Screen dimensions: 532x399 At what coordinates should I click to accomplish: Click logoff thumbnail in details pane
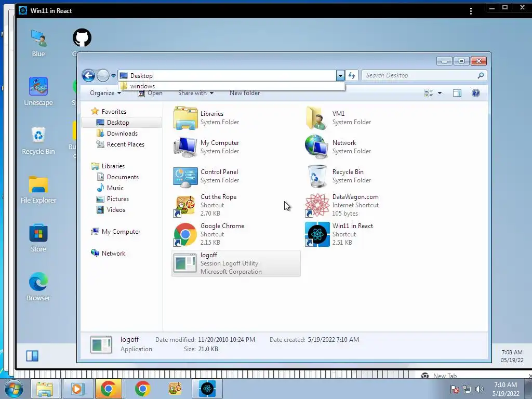tap(101, 344)
